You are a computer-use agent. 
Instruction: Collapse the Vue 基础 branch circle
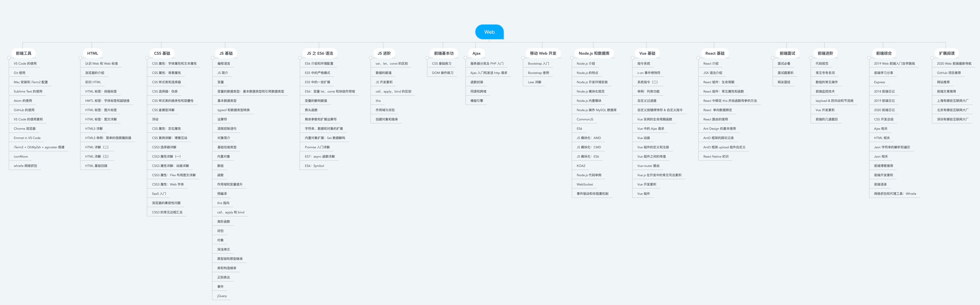click(x=633, y=58)
